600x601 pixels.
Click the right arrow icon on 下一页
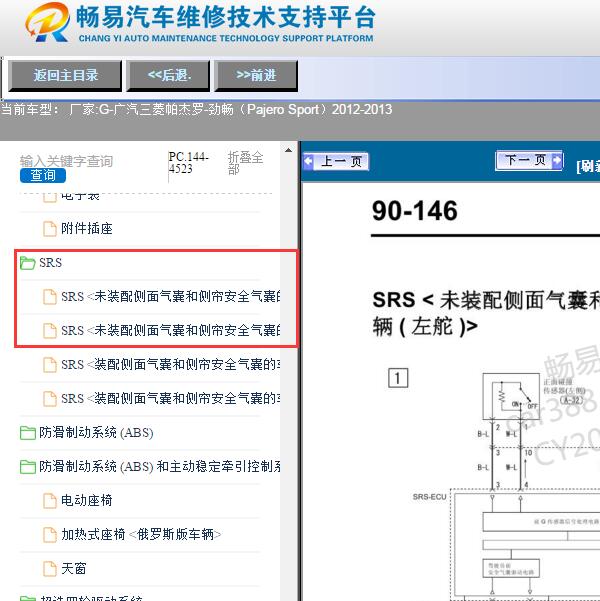point(557,160)
